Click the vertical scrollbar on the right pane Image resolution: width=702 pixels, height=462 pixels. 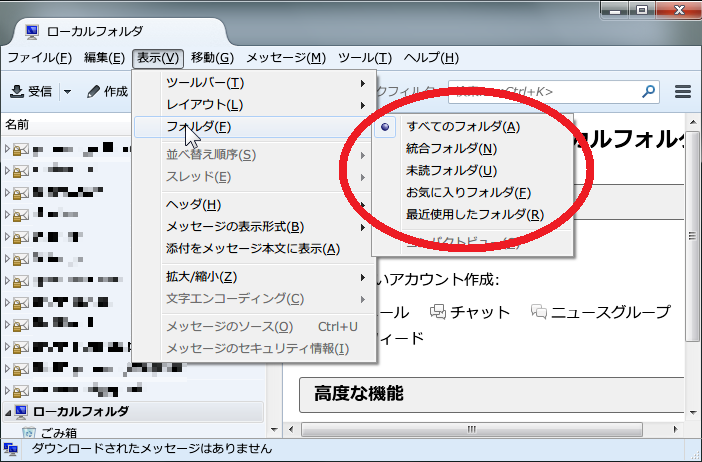[x=693, y=250]
